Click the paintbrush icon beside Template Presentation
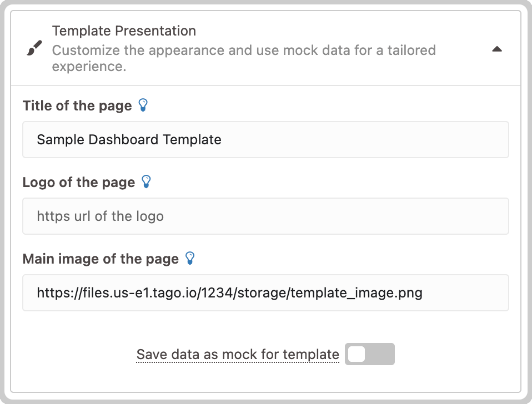Image resolution: width=532 pixels, height=404 pixels. pyautogui.click(x=34, y=48)
